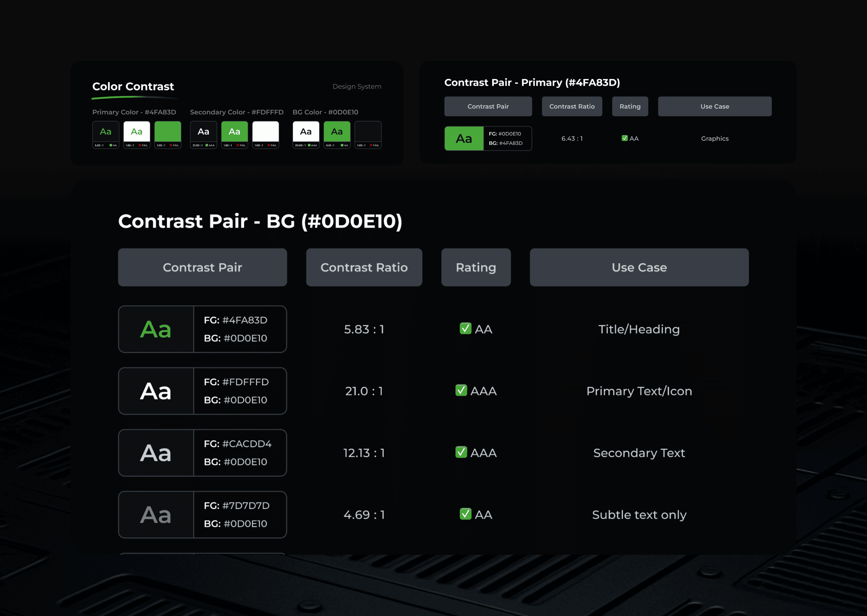Click the red X FAIL icon on solid white swatch
Viewport: 867px width, 616px height.
(269, 145)
